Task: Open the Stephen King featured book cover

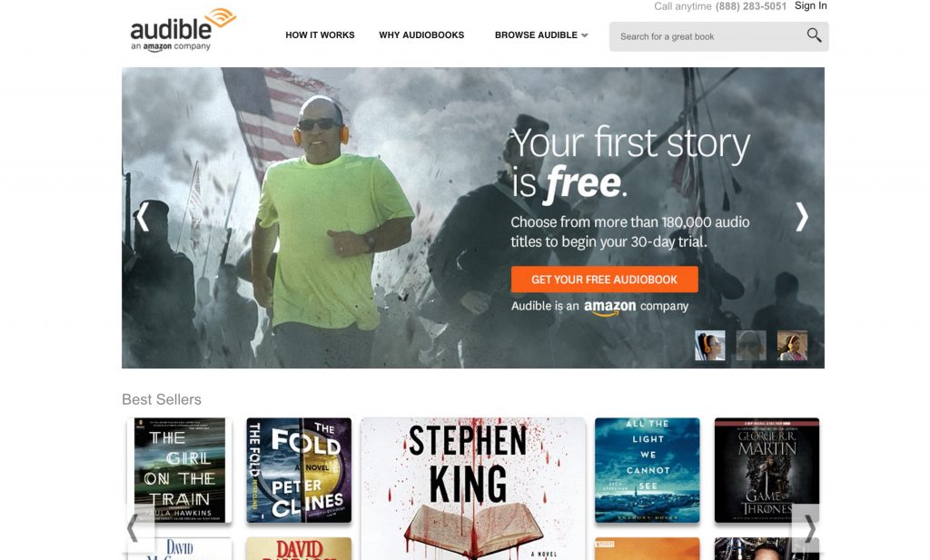Action: (472, 488)
